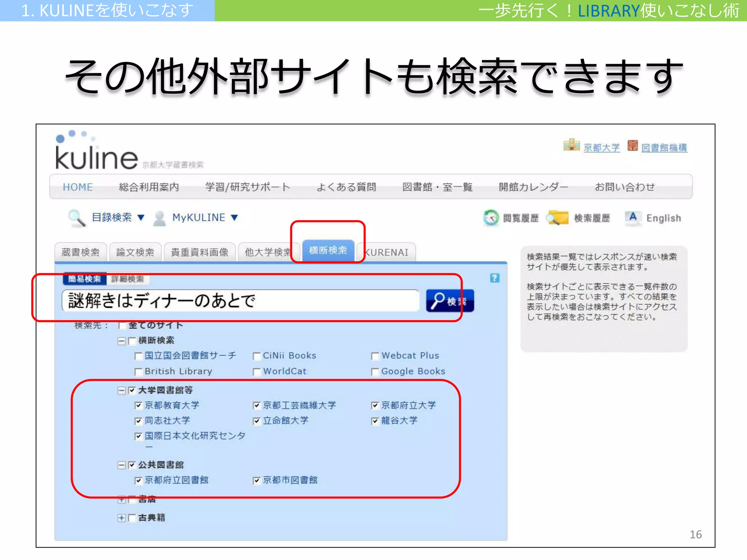747x560 pixels.
Task: Click the English language icon
Action: 633,218
